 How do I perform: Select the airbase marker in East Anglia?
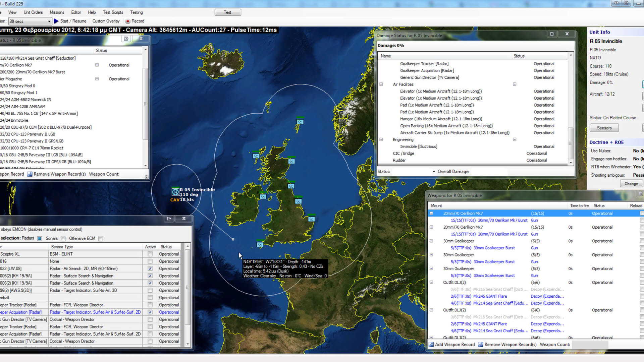coord(311,219)
